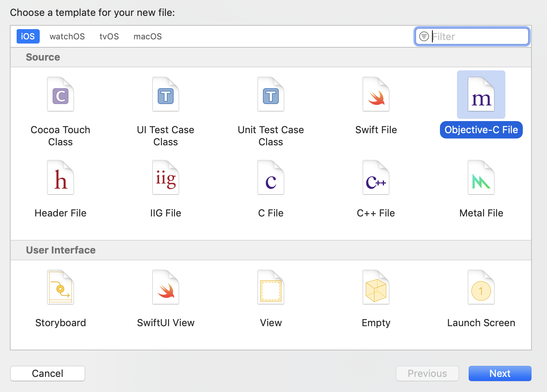
Task: Choose the Launch Screen template icon
Action: click(481, 288)
